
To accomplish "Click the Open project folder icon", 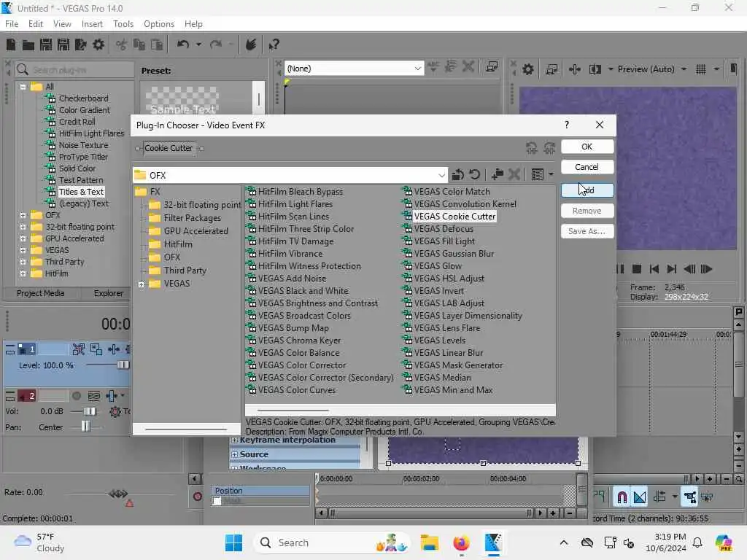I will point(28,44).
